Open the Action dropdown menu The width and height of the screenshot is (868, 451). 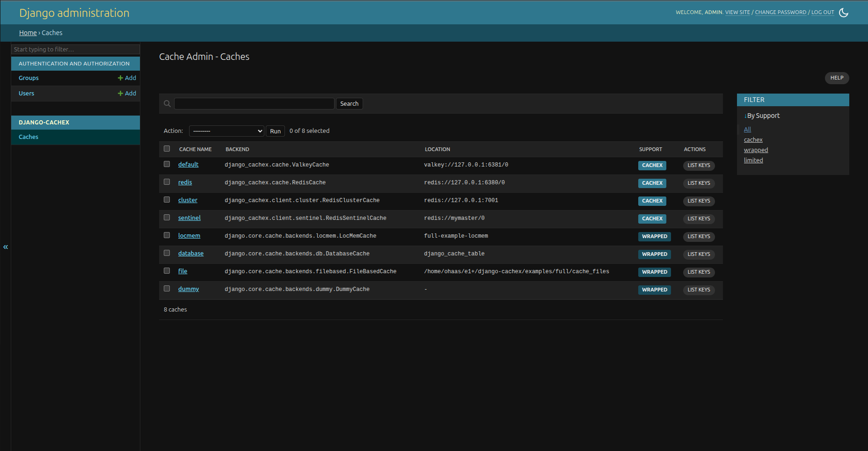point(227,131)
